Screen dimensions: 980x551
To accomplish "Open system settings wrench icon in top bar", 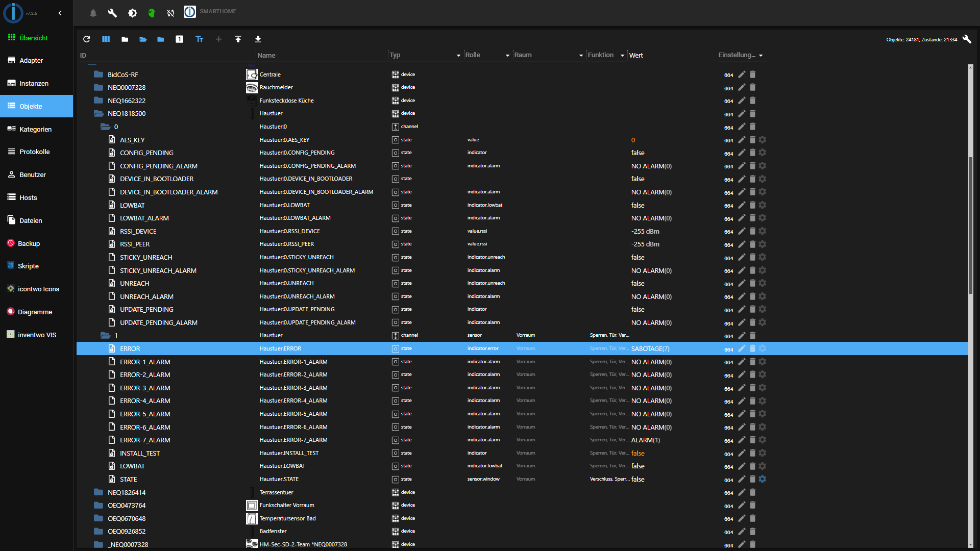I will pos(112,13).
